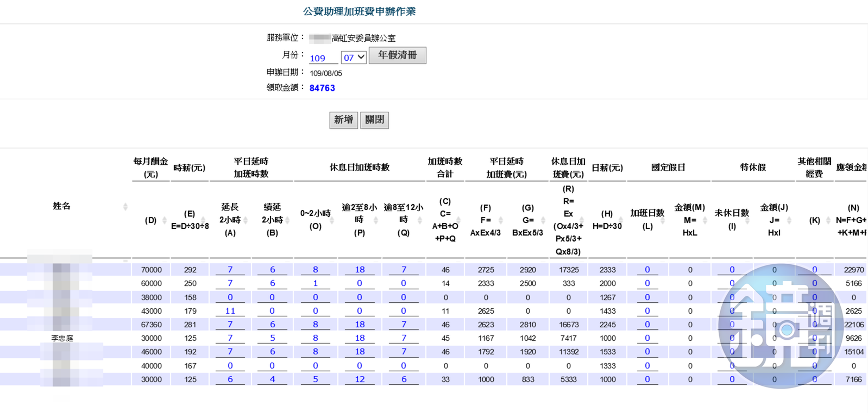Viewport: 868px width, 413px height.
Task: Click 續延2小時 value 5 in 李忠庭 row
Action: 272,338
